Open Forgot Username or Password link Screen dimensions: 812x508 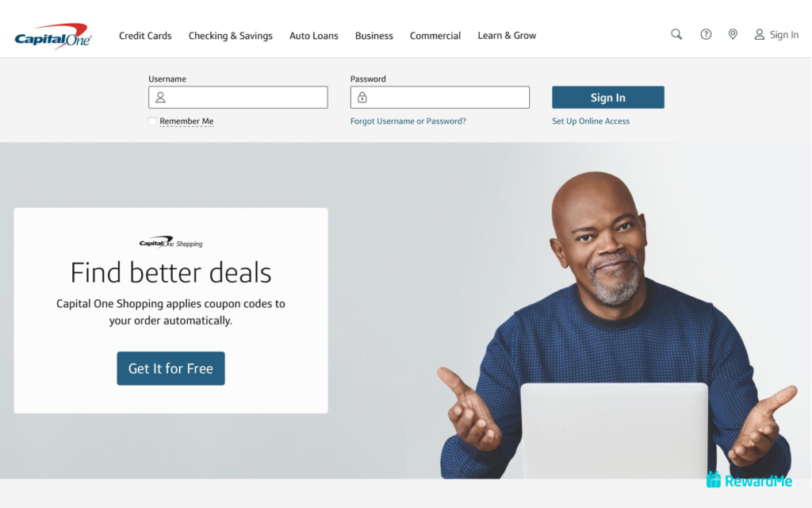pos(408,121)
